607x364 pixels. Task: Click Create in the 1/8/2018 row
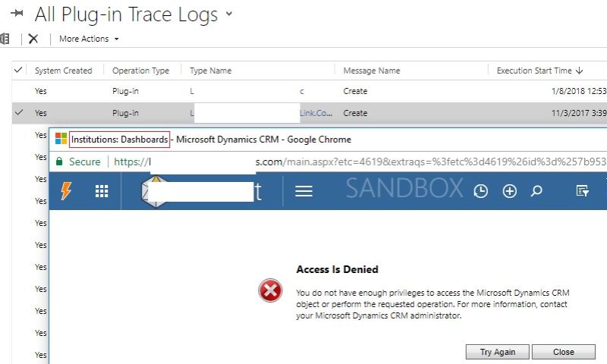(x=355, y=91)
